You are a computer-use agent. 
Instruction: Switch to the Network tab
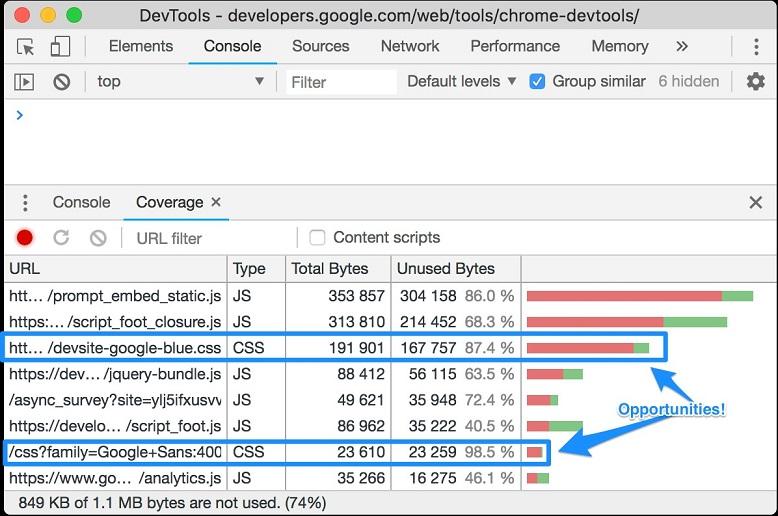pos(410,46)
